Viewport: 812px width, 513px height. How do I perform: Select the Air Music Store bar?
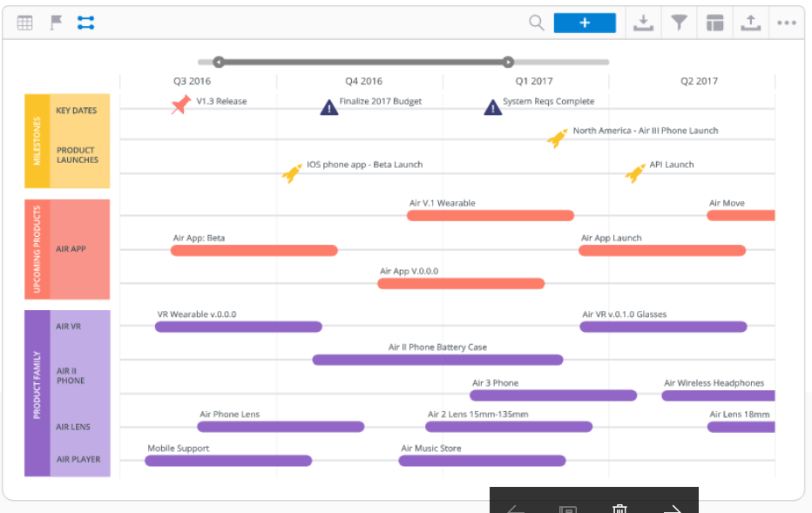(482, 461)
